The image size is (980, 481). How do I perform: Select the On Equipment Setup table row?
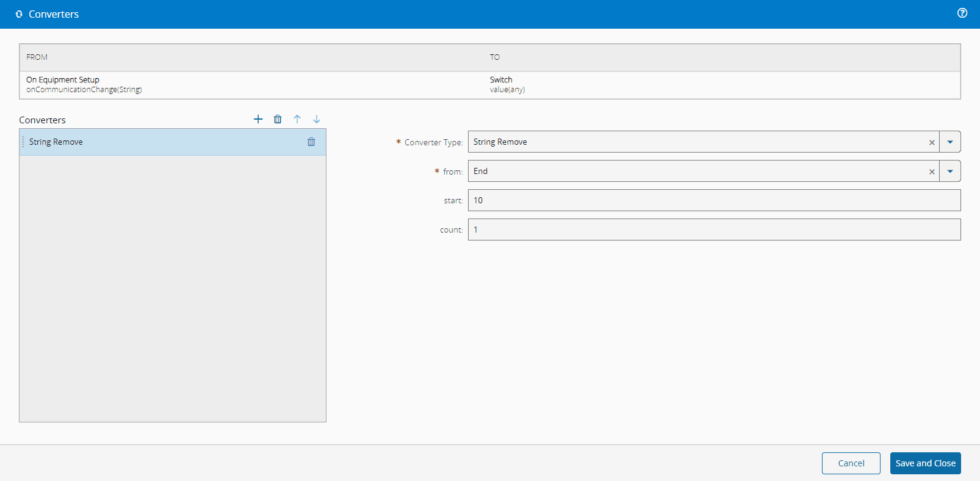244,85
